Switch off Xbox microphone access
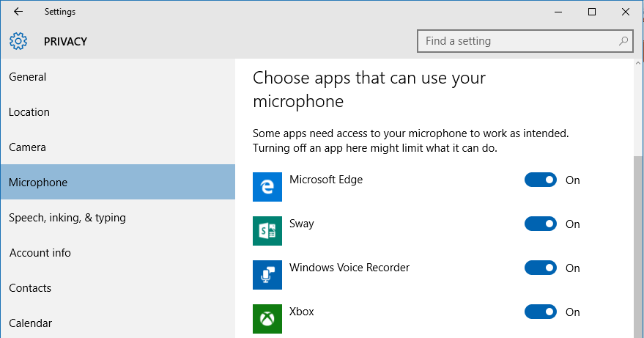This screenshot has width=644, height=338. (x=541, y=312)
